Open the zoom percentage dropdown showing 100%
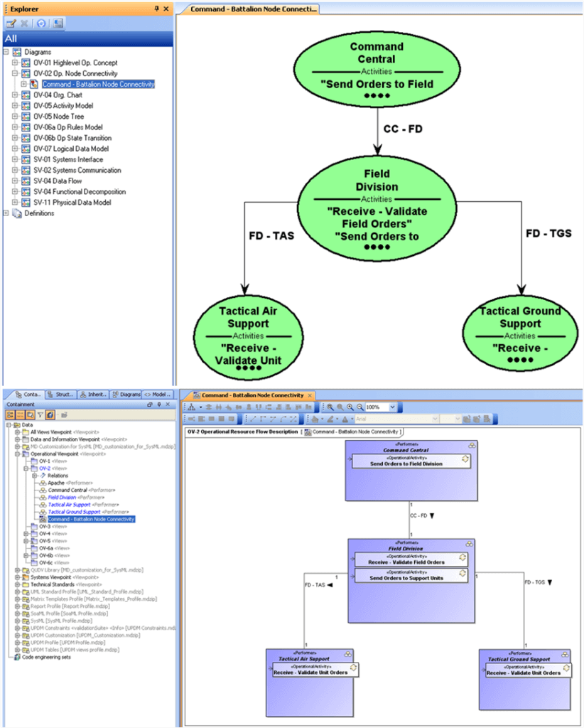This screenshot has width=584, height=728. pyautogui.click(x=394, y=407)
